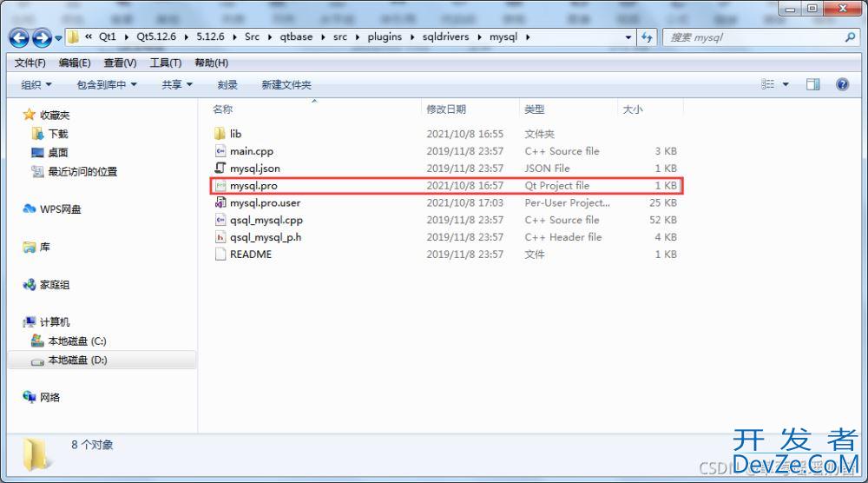Open recent pages dropdown beside Forward arrow
Screen dimensions: 868x483
click(58, 38)
